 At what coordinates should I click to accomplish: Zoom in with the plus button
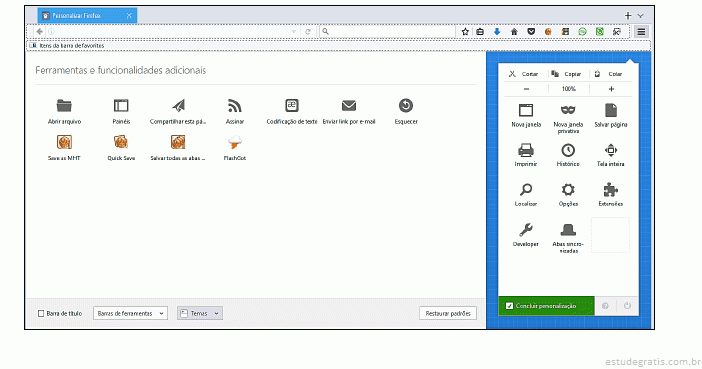(611, 89)
